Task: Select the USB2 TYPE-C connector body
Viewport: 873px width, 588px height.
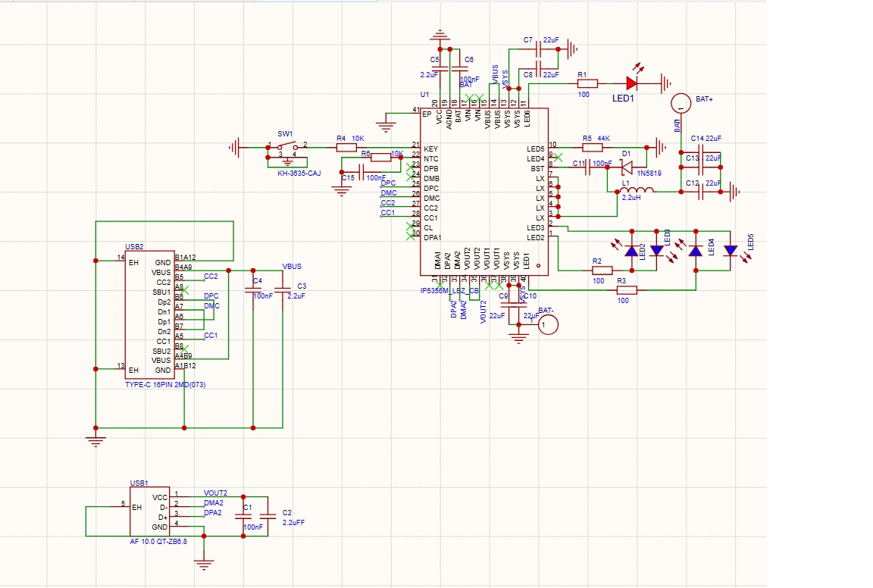Action: 150,315
